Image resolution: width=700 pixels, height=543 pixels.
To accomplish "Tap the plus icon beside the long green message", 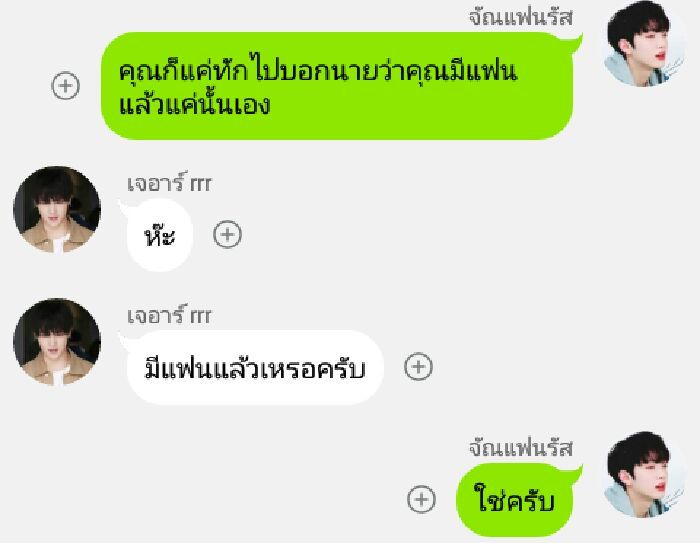I will (66, 85).
